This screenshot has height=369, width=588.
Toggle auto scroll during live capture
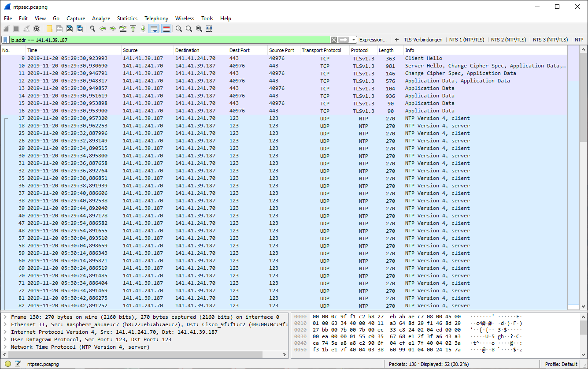tap(154, 29)
